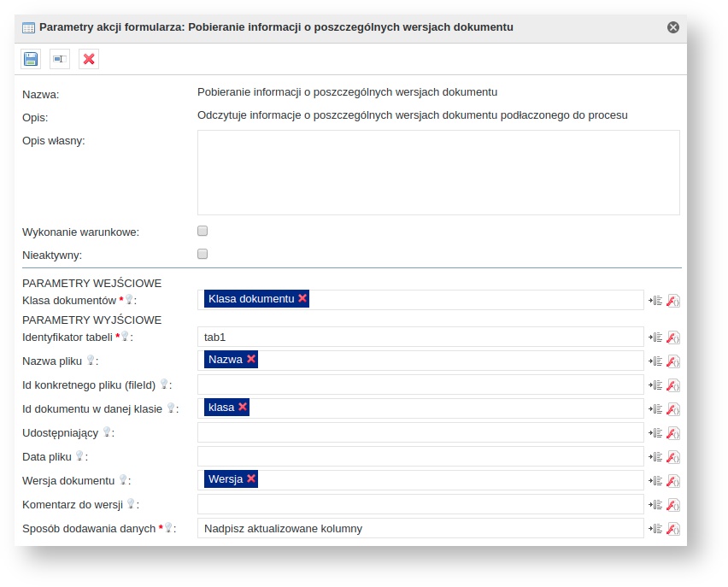The image size is (728, 587).
Task: Save the form action parameters
Action: (x=31, y=58)
